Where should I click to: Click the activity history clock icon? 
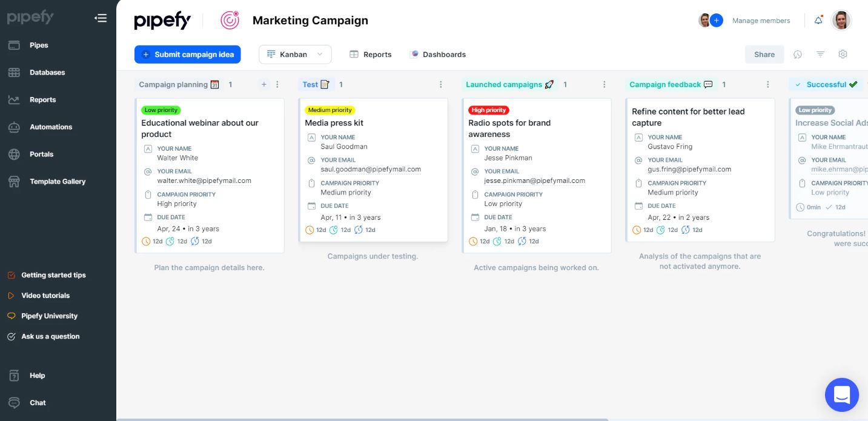tap(798, 54)
